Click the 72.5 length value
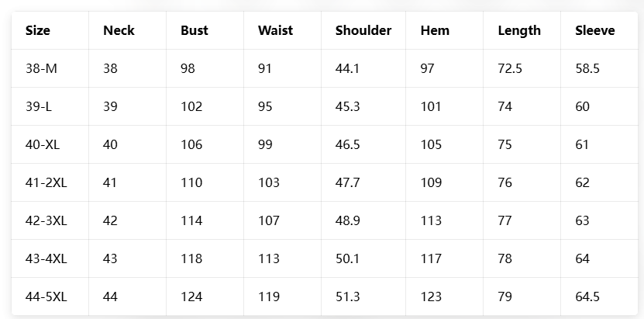This screenshot has width=644, height=319. click(510, 69)
